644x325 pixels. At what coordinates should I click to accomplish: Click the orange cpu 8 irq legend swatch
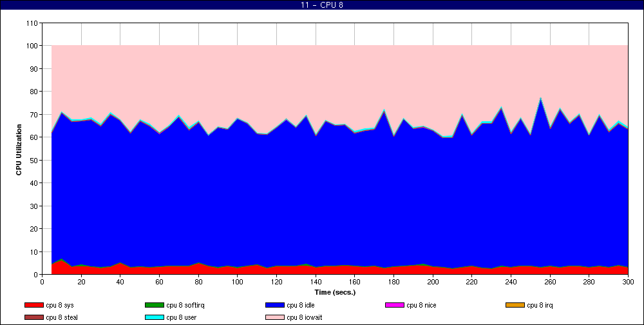(x=515, y=305)
